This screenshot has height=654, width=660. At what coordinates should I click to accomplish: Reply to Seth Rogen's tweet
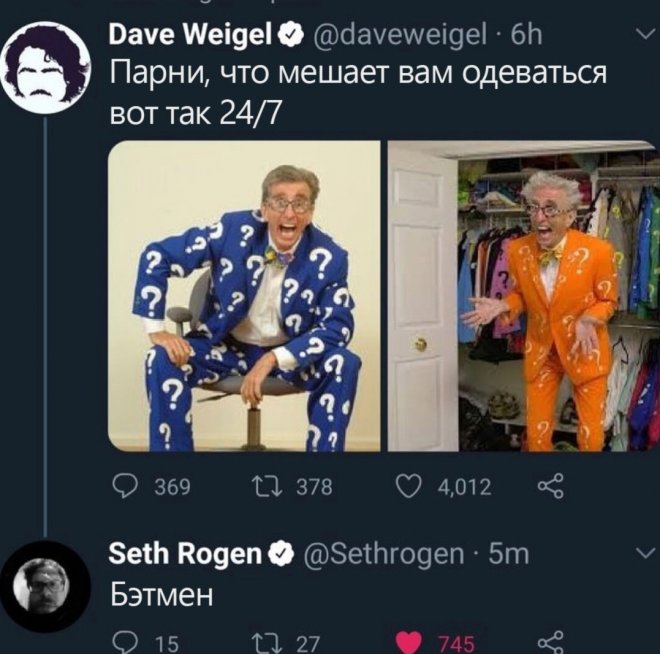125,642
